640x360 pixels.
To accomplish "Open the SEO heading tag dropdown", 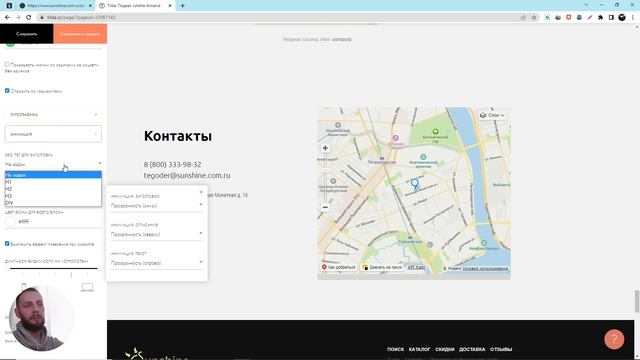I will (x=53, y=164).
